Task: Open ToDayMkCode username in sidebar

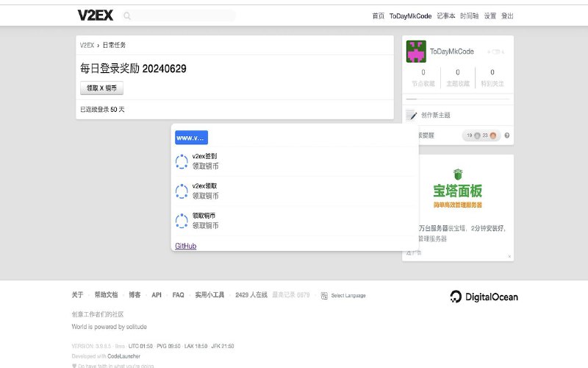Action: 451,52
